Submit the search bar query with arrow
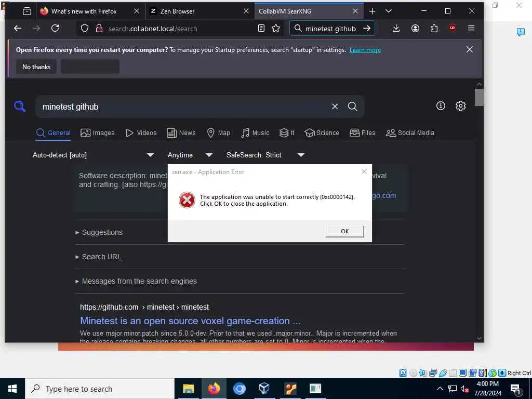The height and width of the screenshot is (399, 532). 366,29
